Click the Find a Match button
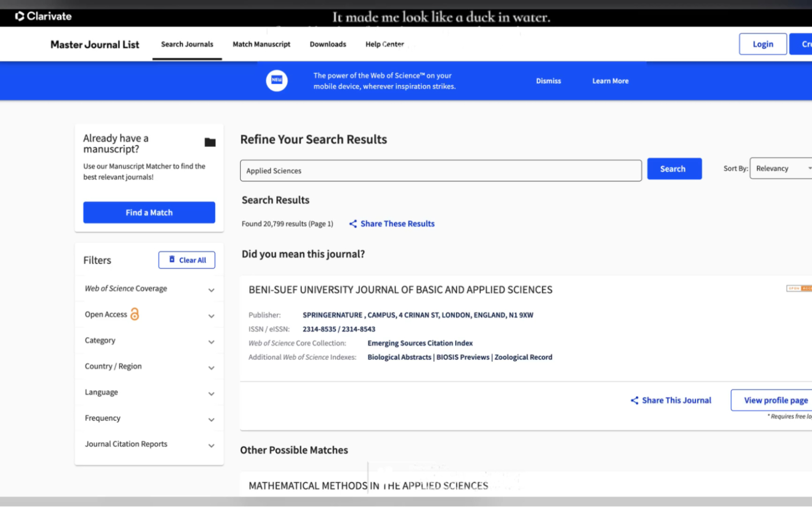 point(149,213)
